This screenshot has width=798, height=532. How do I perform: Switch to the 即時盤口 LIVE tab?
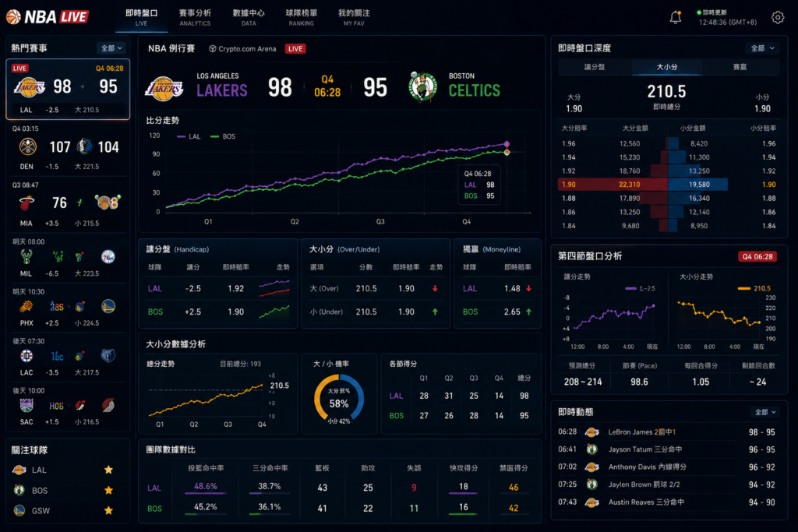tap(142, 17)
